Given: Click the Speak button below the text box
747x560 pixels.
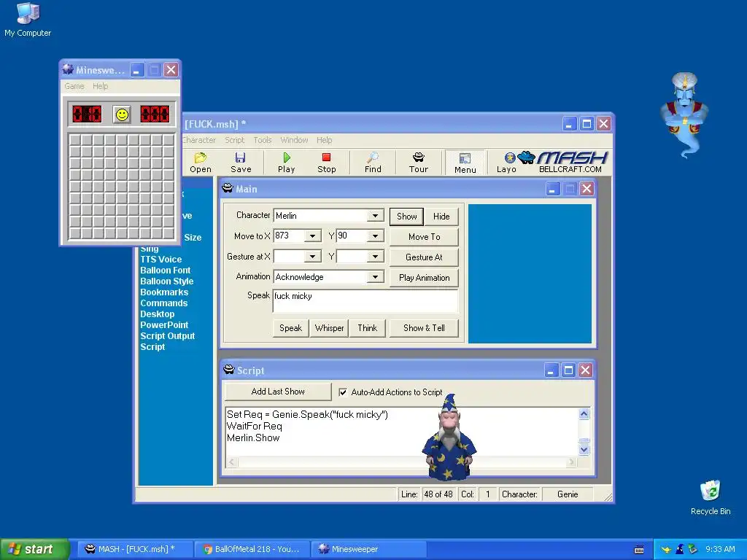Looking at the screenshot, I should 290,328.
